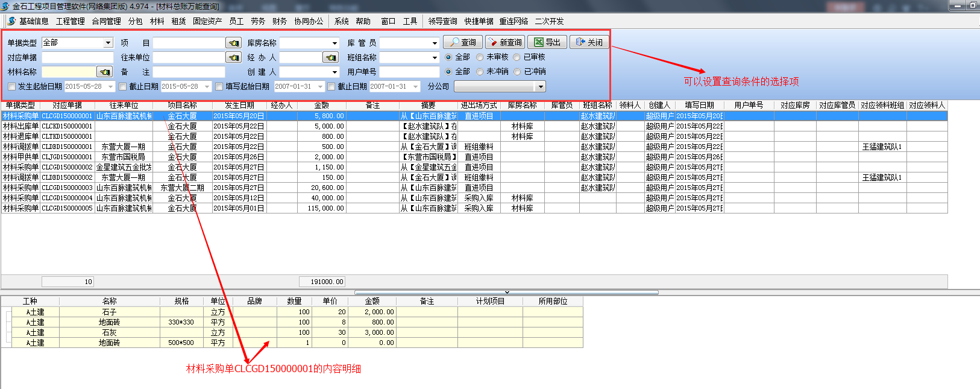Export results with the 导出 button
The image size is (980, 389).
click(547, 42)
